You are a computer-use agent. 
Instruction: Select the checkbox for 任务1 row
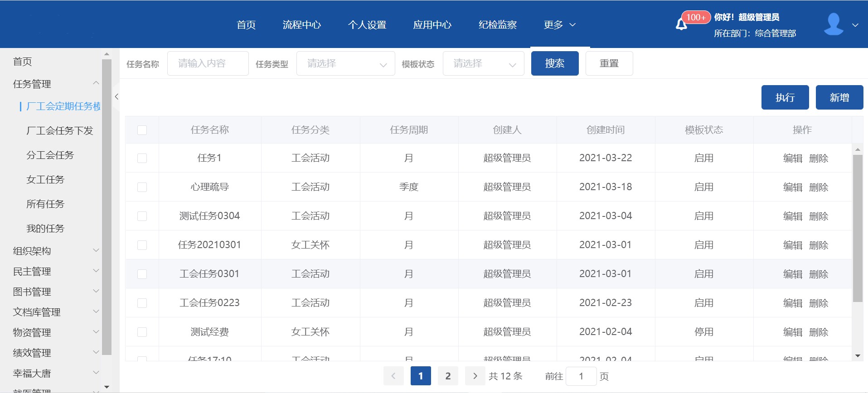(142, 158)
